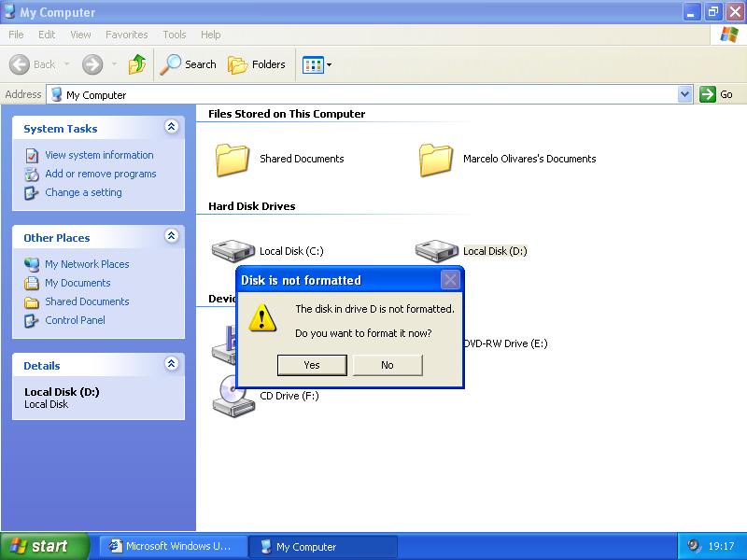Collapse the System Tasks panel
The image size is (747, 560).
(172, 127)
